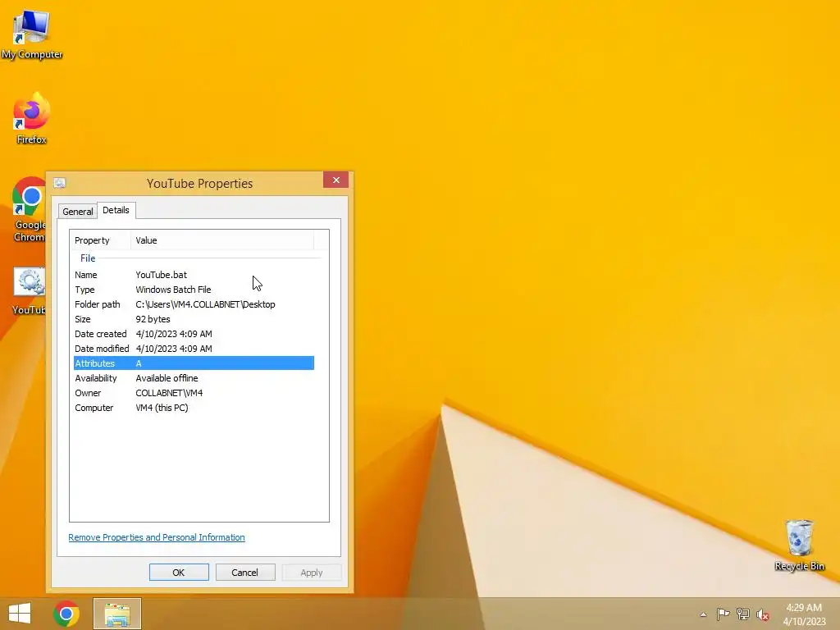
Task: Select the Type row Windows Batch File
Action: click(x=194, y=290)
